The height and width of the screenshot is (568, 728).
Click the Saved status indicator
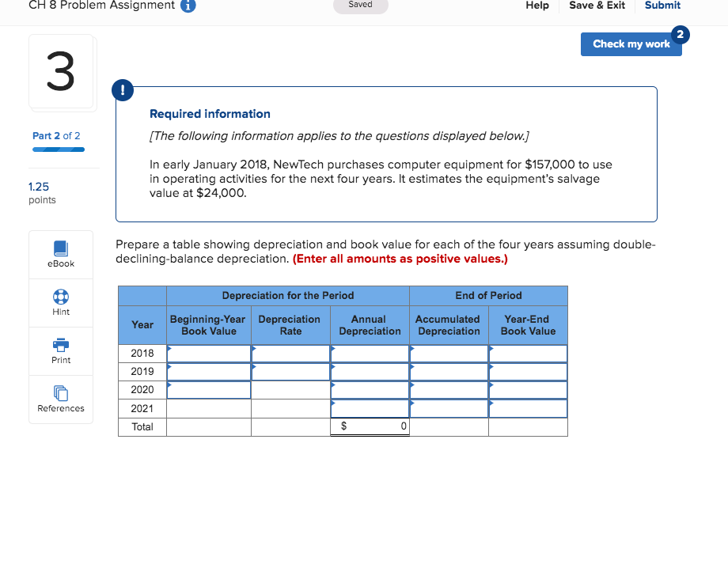(x=360, y=4)
